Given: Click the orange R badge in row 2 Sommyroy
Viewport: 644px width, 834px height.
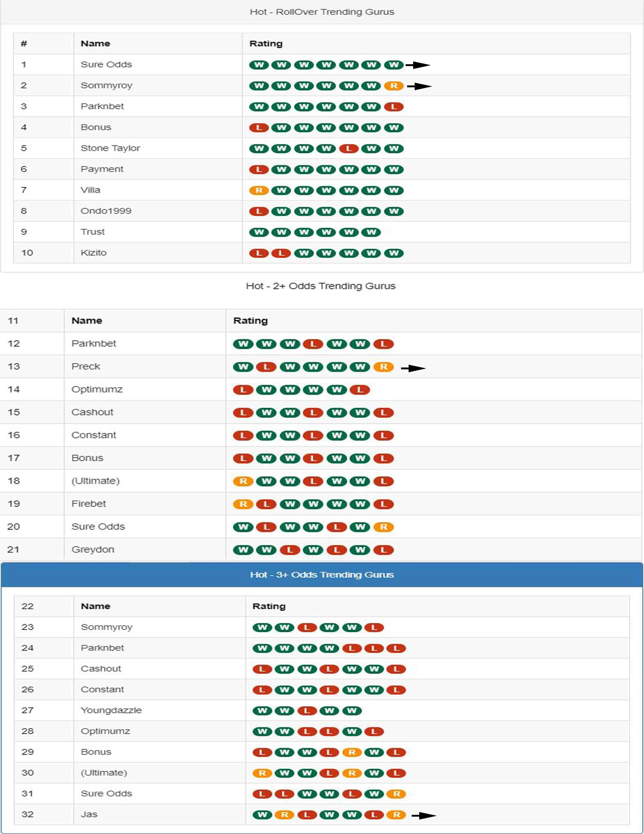Looking at the screenshot, I should click(x=394, y=86).
